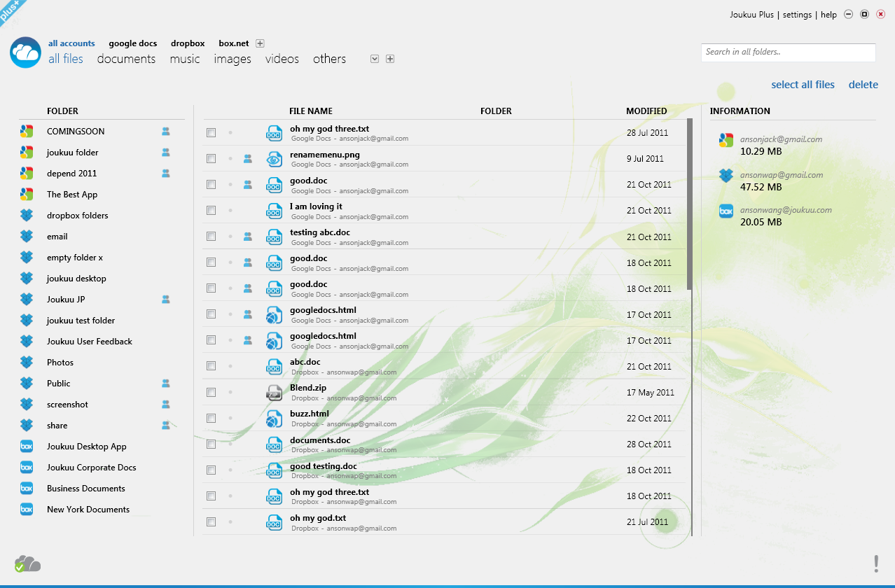
Task: Open the joukuu test folder entry
Action: [81, 320]
